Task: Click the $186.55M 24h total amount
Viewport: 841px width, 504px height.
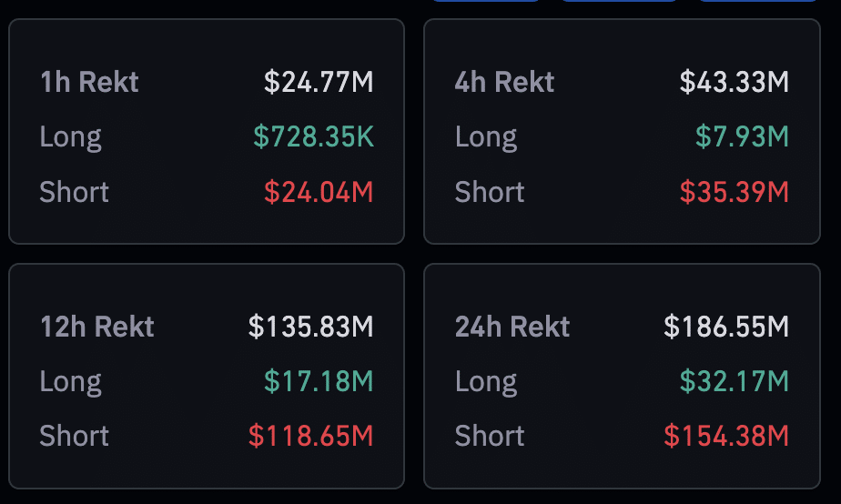Action: [726, 327]
